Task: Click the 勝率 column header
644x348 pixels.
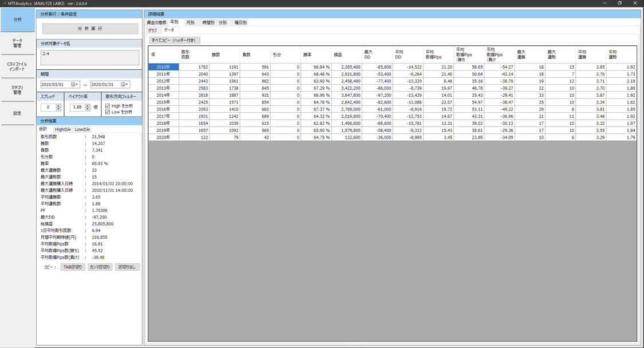Action: 316,54
